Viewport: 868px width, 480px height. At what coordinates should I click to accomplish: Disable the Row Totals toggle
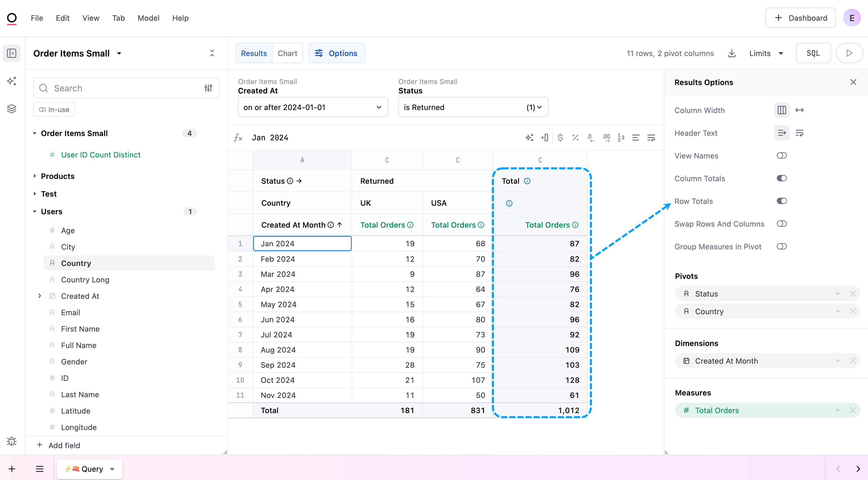(x=782, y=201)
